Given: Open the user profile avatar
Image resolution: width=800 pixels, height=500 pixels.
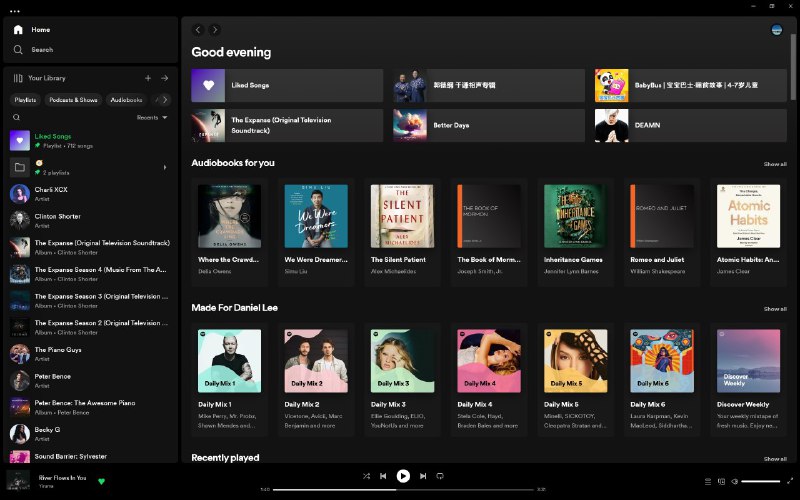Looking at the screenshot, I should tap(777, 30).
